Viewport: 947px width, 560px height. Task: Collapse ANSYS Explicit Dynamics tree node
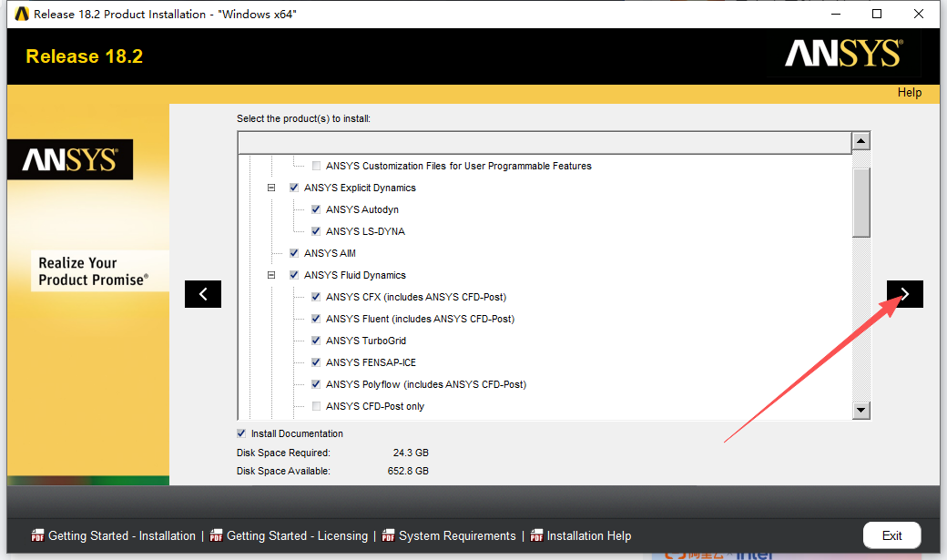tap(271, 188)
